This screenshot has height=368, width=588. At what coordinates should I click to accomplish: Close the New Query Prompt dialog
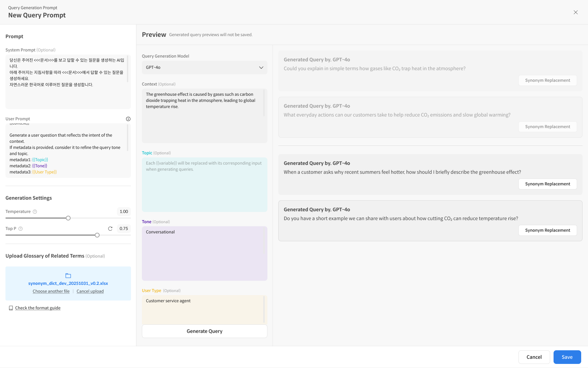point(576,12)
